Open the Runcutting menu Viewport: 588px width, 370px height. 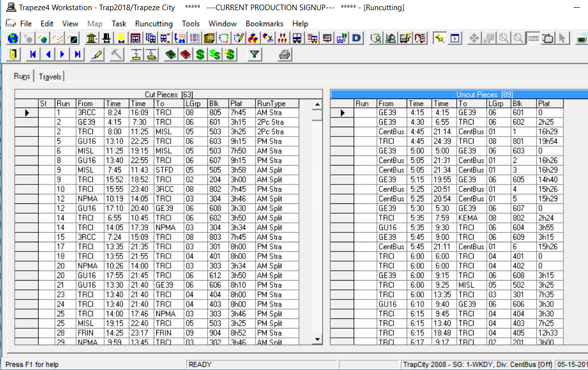pyautogui.click(x=153, y=24)
